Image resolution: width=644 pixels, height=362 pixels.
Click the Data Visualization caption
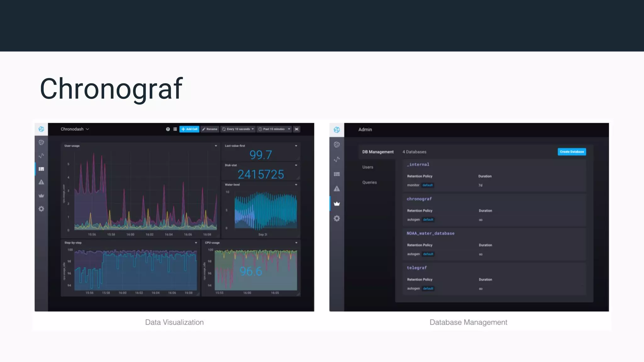coord(174,322)
